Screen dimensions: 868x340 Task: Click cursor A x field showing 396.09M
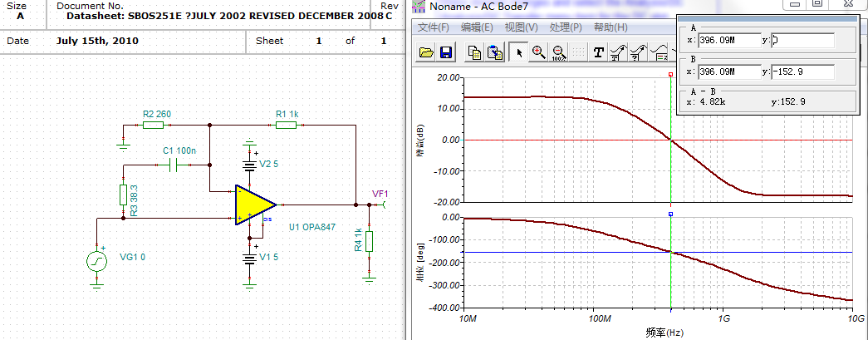pyautogui.click(x=729, y=41)
